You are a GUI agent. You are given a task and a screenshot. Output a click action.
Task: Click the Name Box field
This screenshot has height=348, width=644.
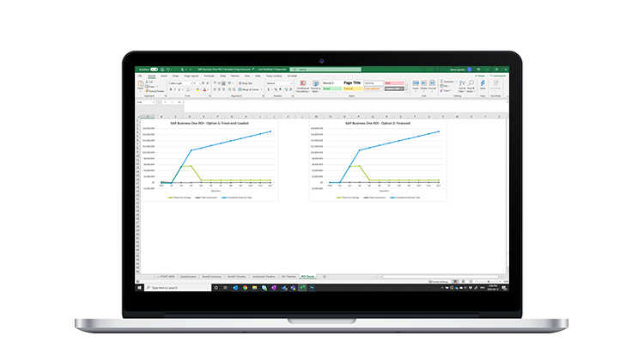tap(145, 102)
